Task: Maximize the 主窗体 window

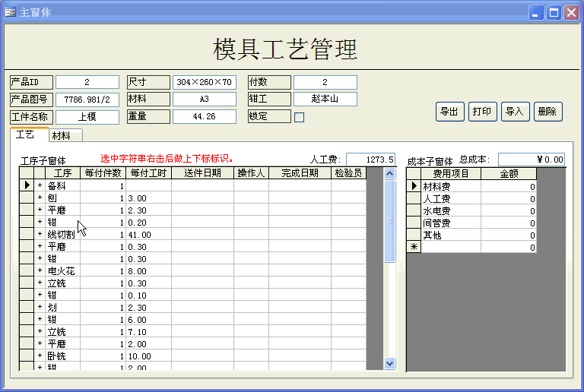Action: pyautogui.click(x=554, y=12)
